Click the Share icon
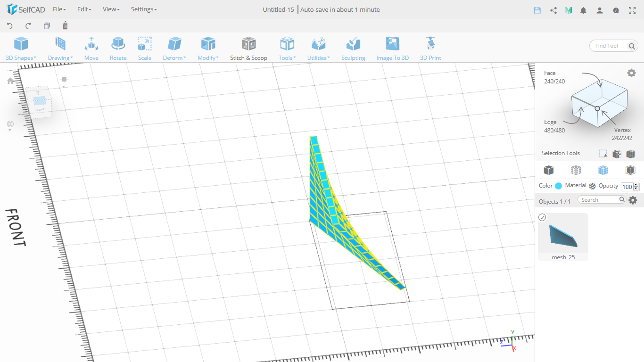 coord(553,10)
